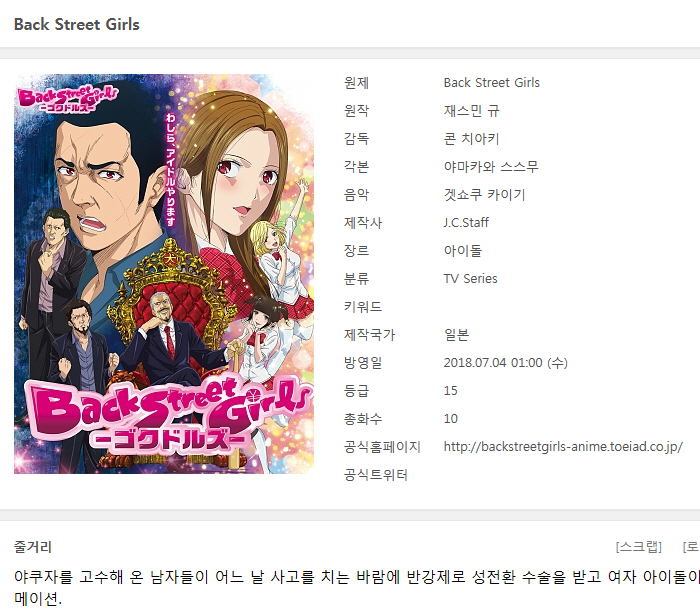This screenshot has width=700, height=612.
Task: Click the 총화수 field label
Action: (x=363, y=419)
